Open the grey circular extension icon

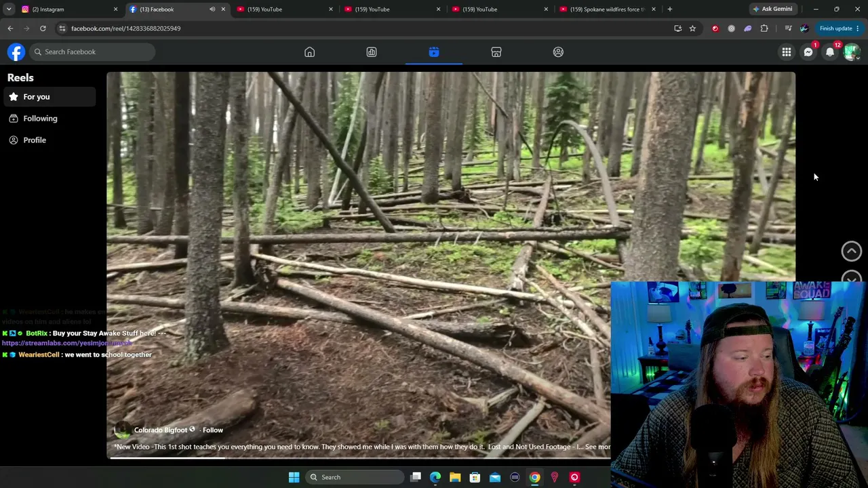[731, 28]
